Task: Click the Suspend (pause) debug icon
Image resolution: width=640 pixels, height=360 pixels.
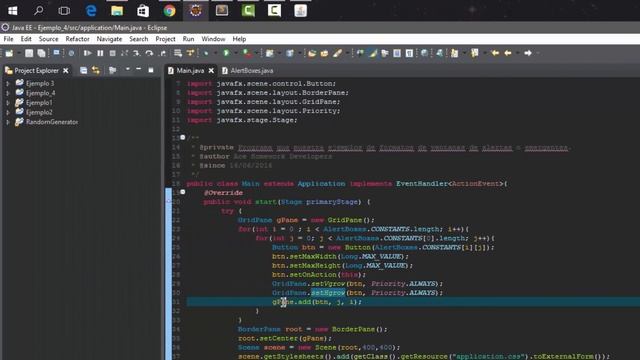Action: click(x=100, y=53)
